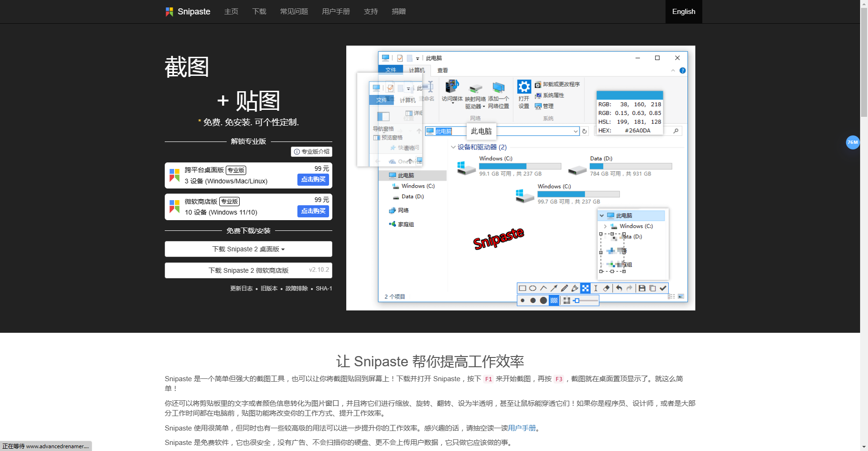Click the large-icons view icon in Explorer status bar
The width and height of the screenshot is (868, 451).
pos(681,296)
